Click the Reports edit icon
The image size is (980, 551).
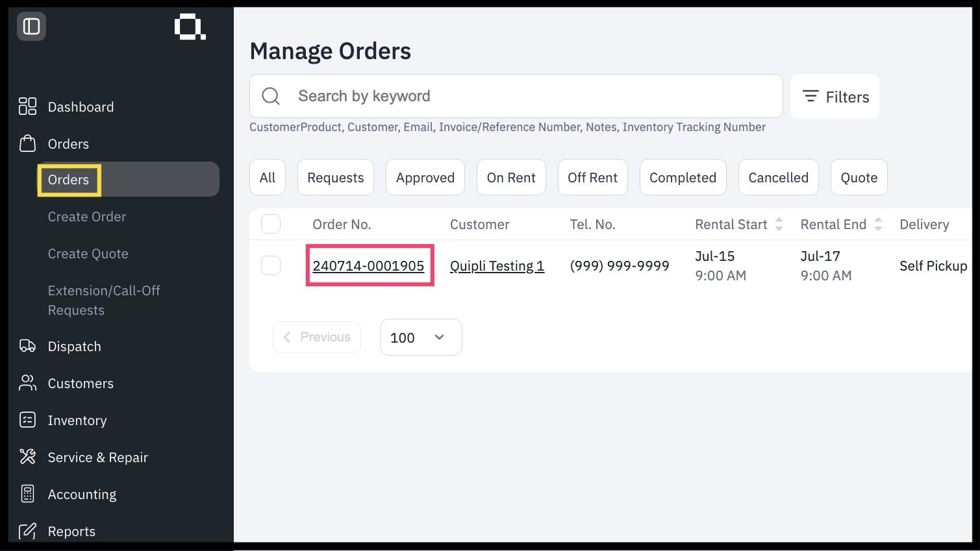[27, 531]
